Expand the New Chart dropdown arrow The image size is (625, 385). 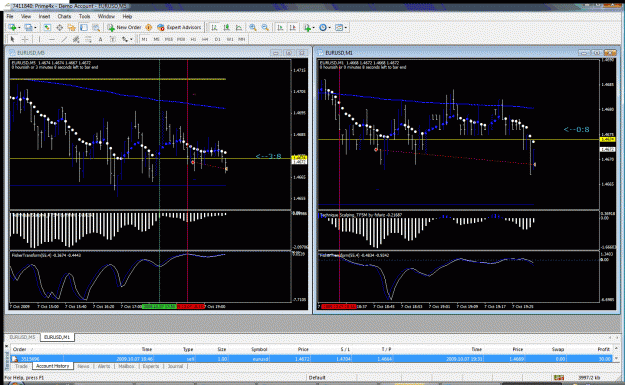pyautogui.click(x=19, y=28)
